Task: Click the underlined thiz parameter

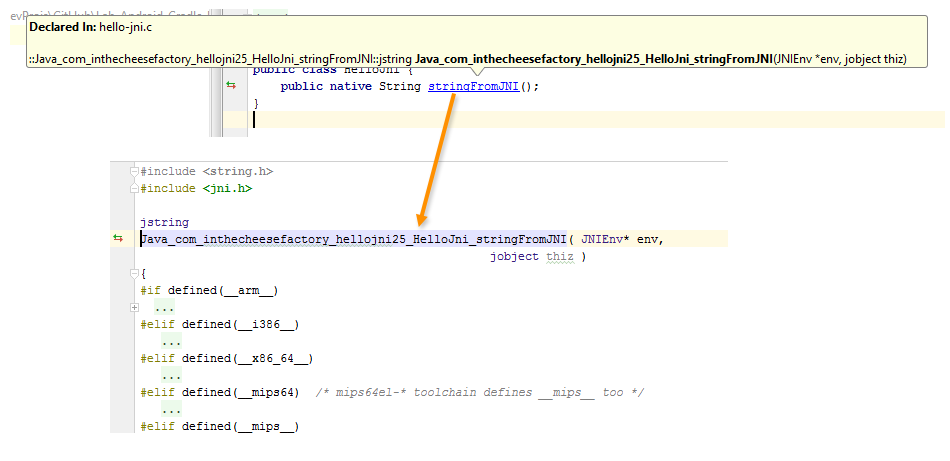Action: pyautogui.click(x=559, y=256)
